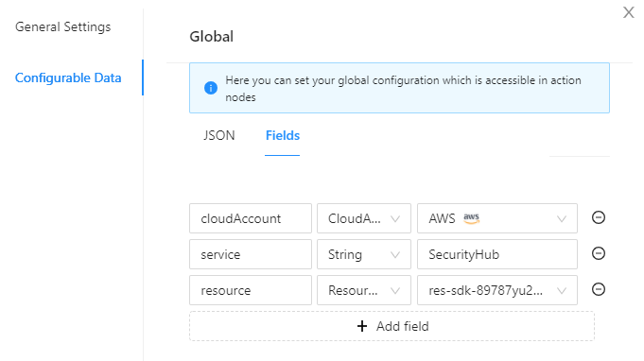Open the Resour... type dropdown

[x=364, y=290]
